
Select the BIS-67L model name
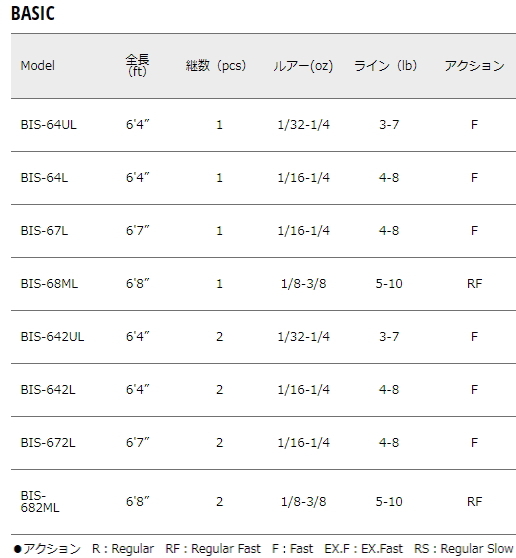tap(44, 231)
